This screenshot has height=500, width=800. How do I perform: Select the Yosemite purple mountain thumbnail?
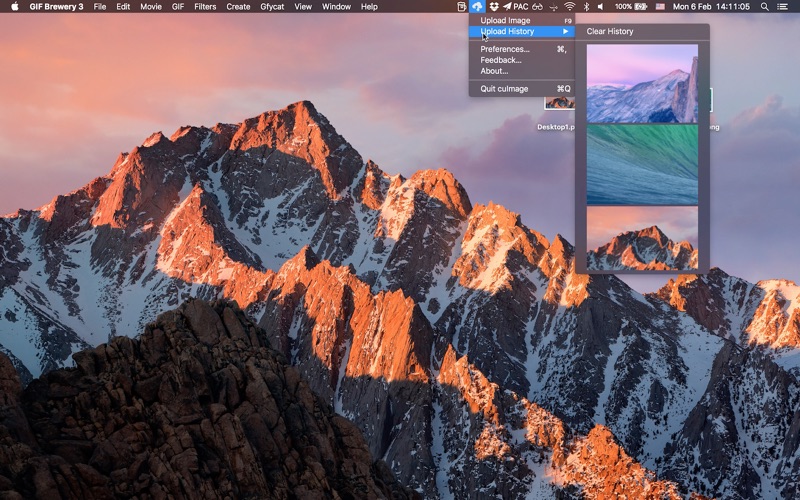pos(642,84)
